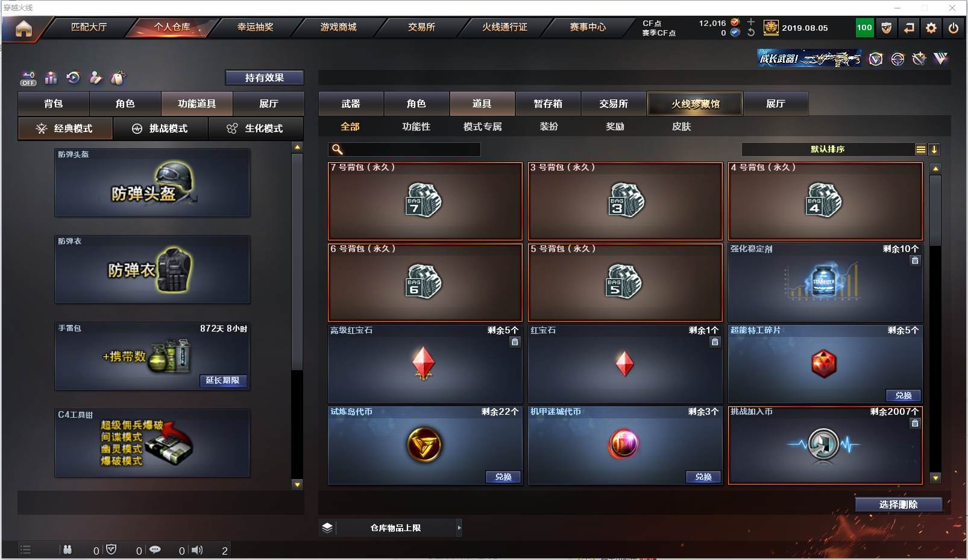
Task: Click the home icon in top bar
Action: click(x=24, y=28)
